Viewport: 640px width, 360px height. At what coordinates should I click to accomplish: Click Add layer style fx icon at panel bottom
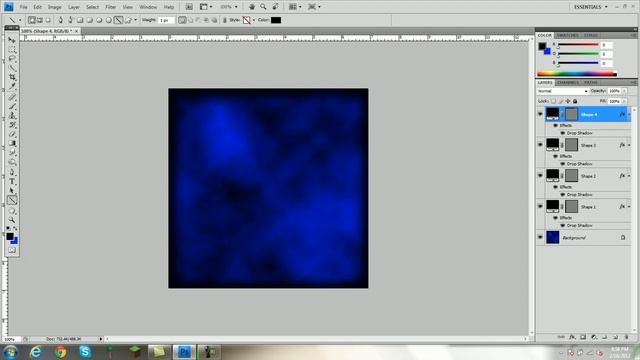(x=572, y=337)
